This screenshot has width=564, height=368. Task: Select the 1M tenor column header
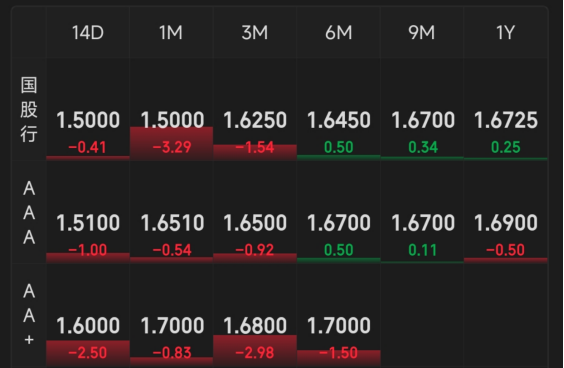(171, 33)
